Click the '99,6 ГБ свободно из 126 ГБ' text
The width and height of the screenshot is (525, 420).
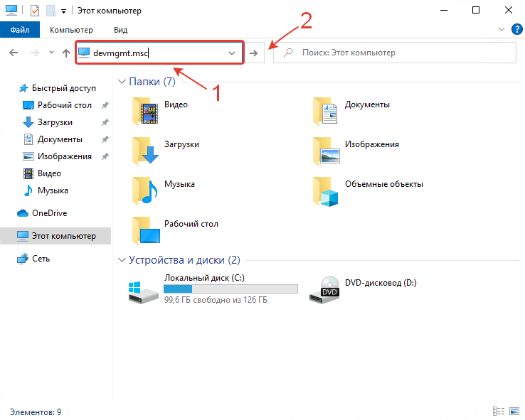tap(216, 300)
